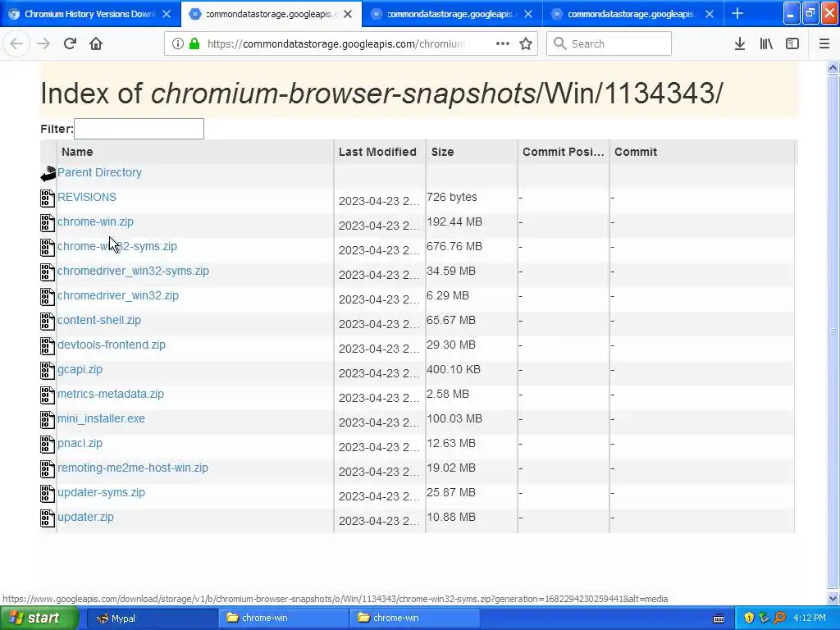Viewport: 840px width, 630px height.
Task: Switch to the fourth commondatastorage tab
Action: pos(632,14)
